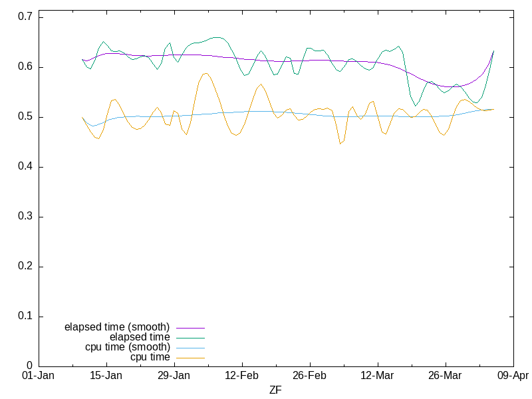Click the '26-Feb' x-axis tick label
Viewport: 532px width, 399px height.
click(x=310, y=376)
